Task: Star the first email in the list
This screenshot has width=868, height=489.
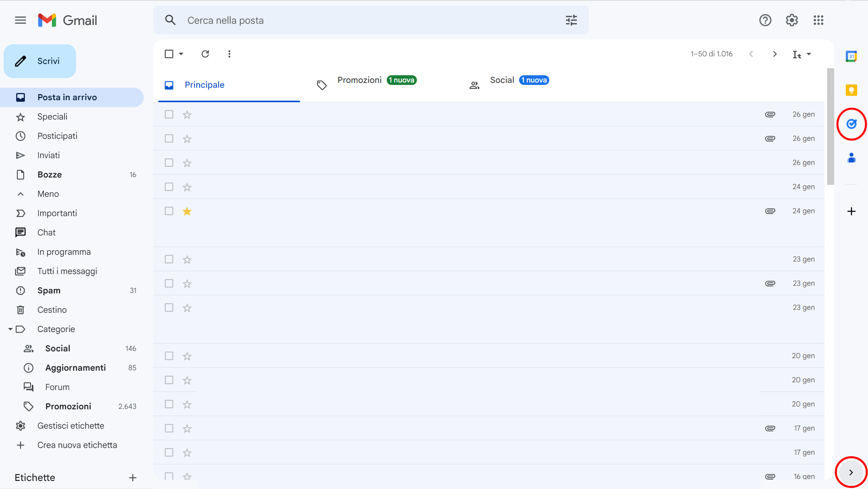Action: (x=187, y=114)
